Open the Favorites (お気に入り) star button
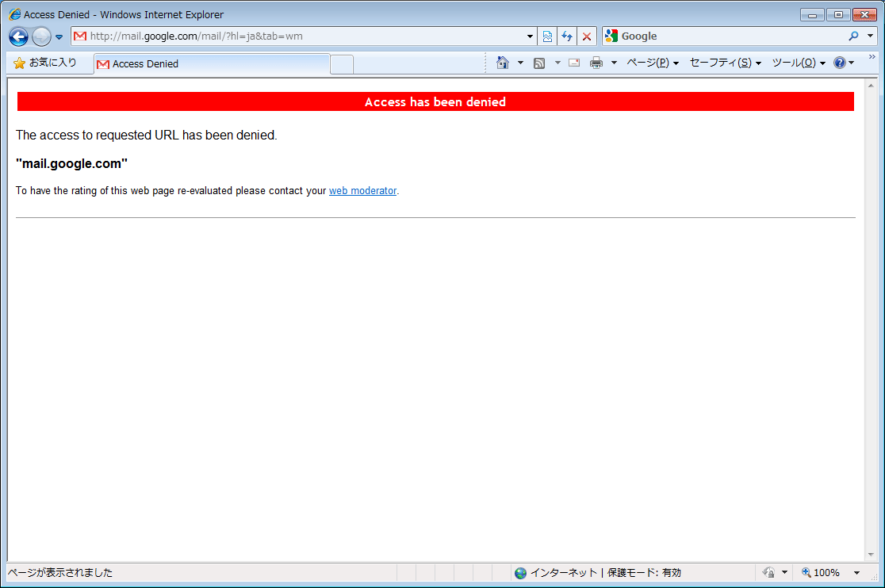Screen dimensions: 885x588 tap(45, 63)
